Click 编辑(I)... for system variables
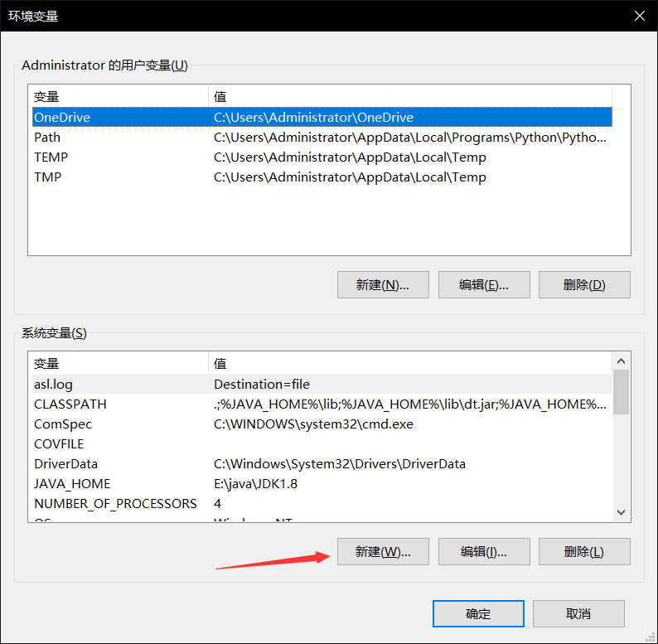This screenshot has height=644, width=658. [484, 552]
